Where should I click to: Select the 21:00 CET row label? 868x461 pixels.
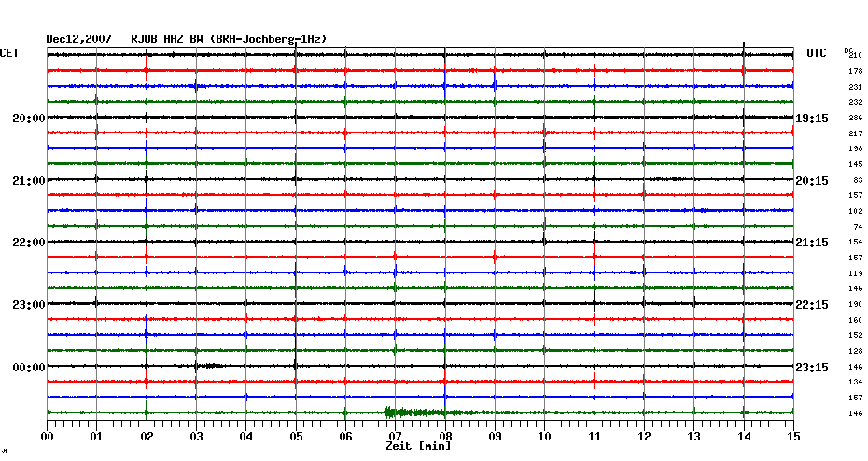[29, 181]
